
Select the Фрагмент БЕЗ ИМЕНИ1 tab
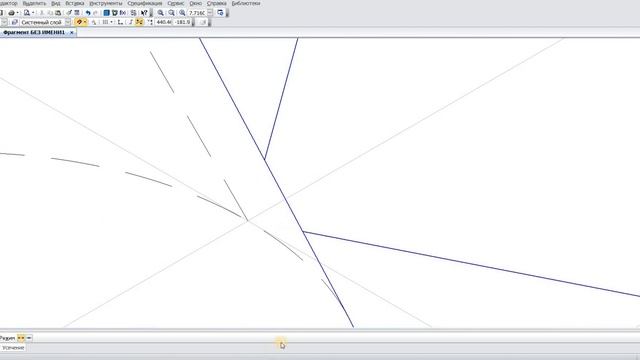34,32
